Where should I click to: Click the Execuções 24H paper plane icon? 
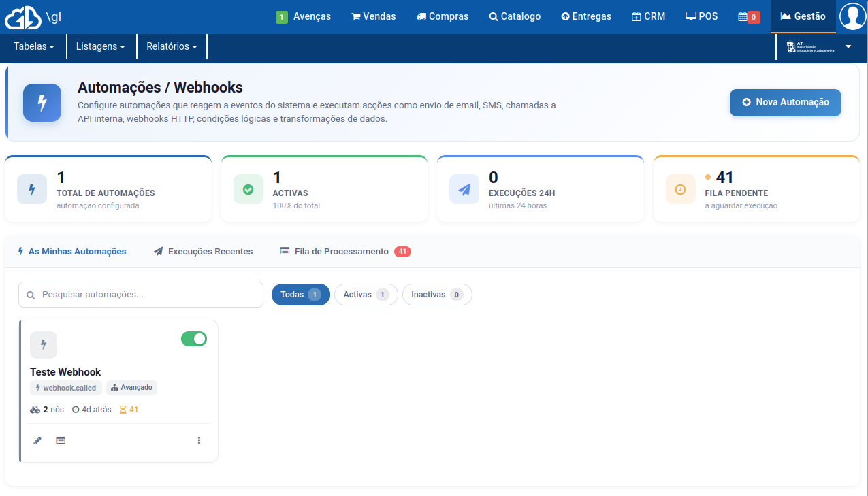tap(464, 189)
